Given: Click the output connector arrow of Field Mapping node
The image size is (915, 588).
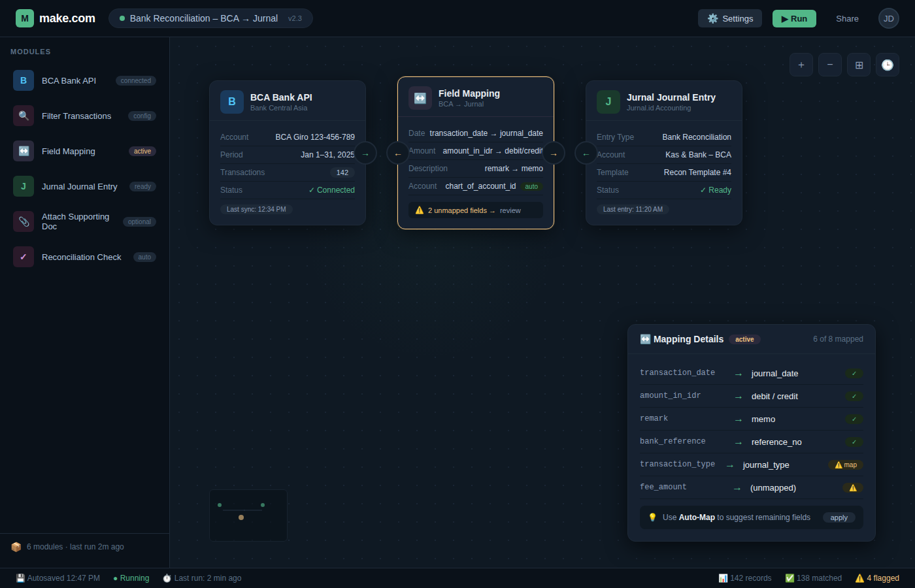Looking at the screenshot, I should tap(554, 154).
